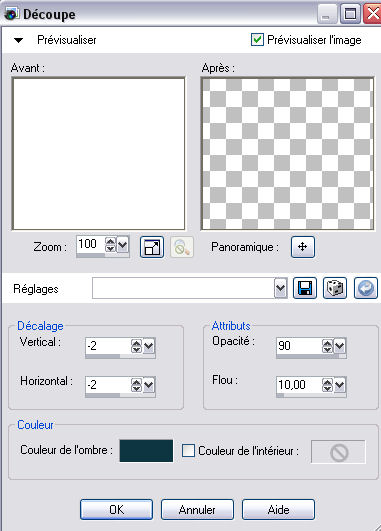Click the disabled interior color box
This screenshot has width=381, height=531.
tap(338, 452)
